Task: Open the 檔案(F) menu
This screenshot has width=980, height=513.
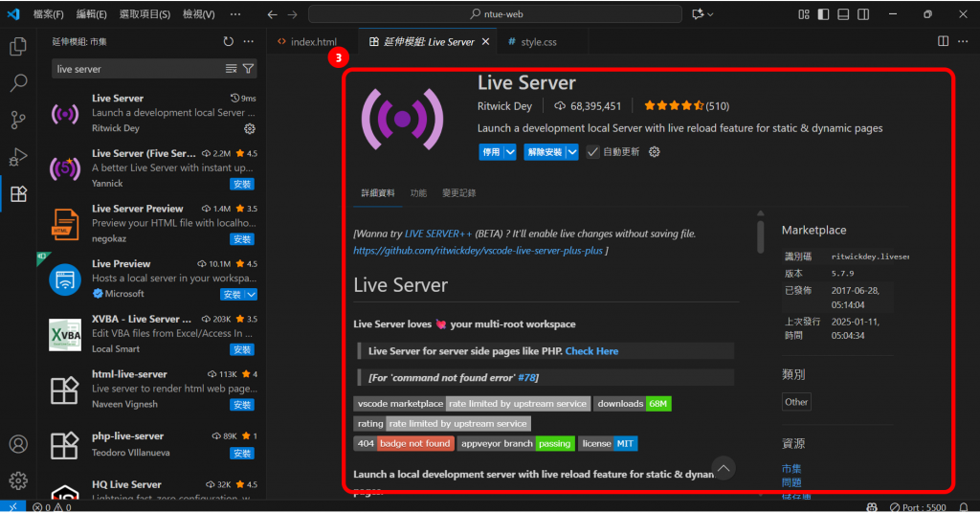Action: [x=48, y=13]
